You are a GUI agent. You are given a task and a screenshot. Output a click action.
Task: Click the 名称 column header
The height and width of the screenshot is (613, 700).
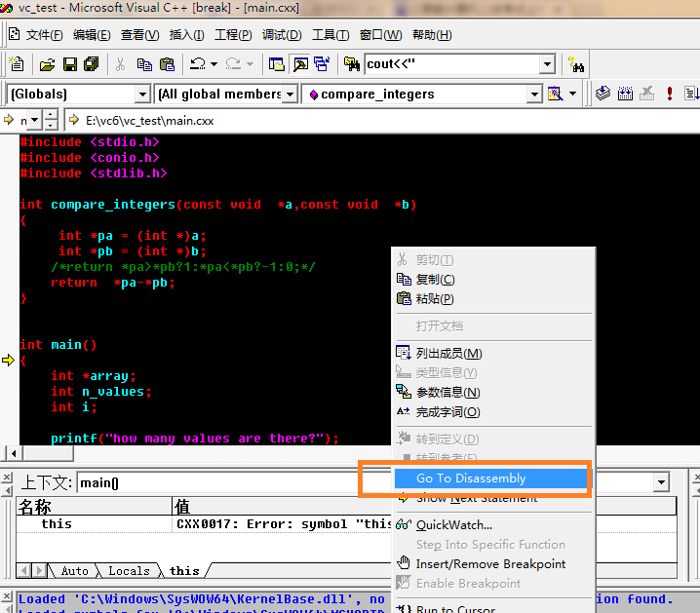pyautogui.click(x=94, y=507)
